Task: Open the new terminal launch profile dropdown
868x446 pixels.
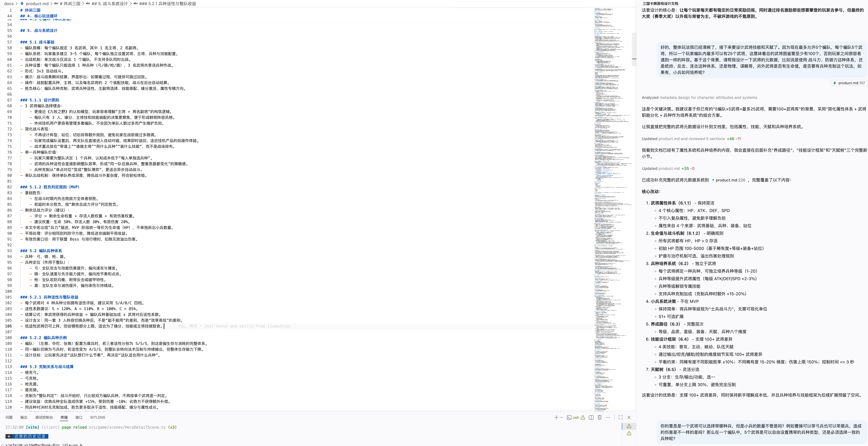Action: [x=562, y=417]
